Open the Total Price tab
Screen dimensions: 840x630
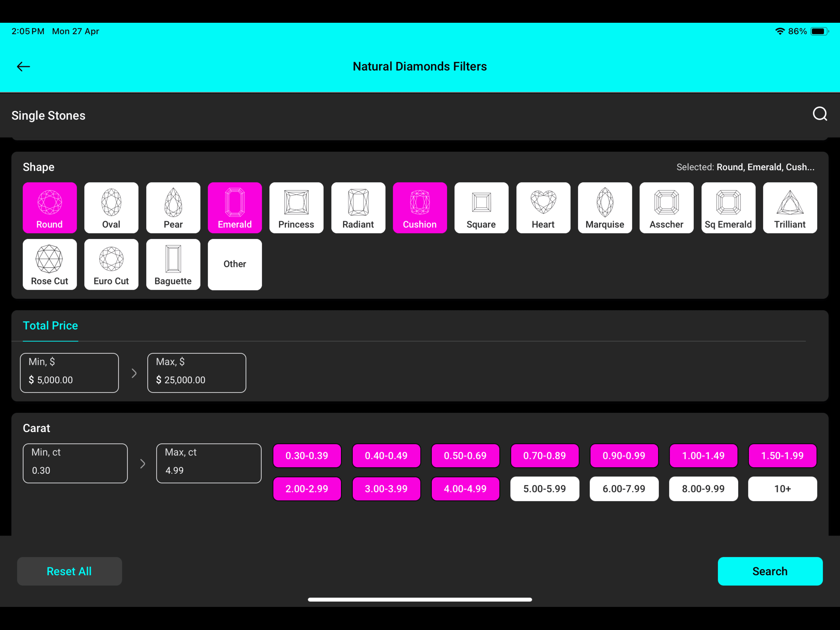coord(50,326)
